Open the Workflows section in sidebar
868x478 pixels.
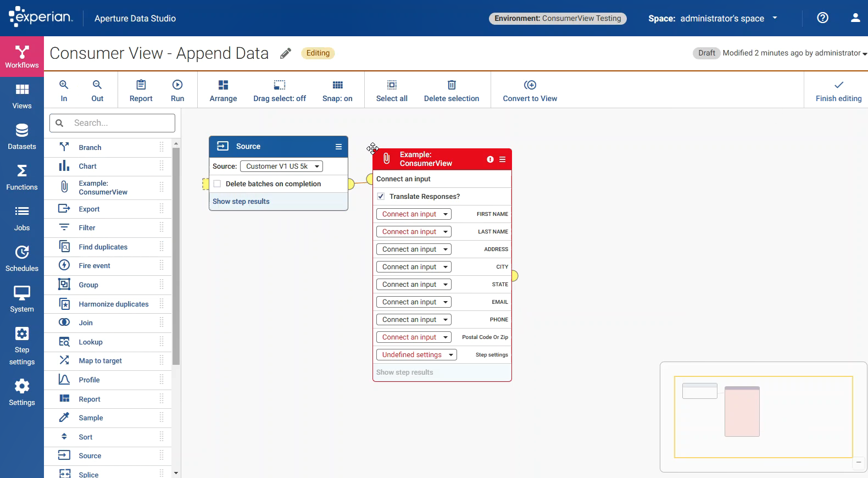22,57
